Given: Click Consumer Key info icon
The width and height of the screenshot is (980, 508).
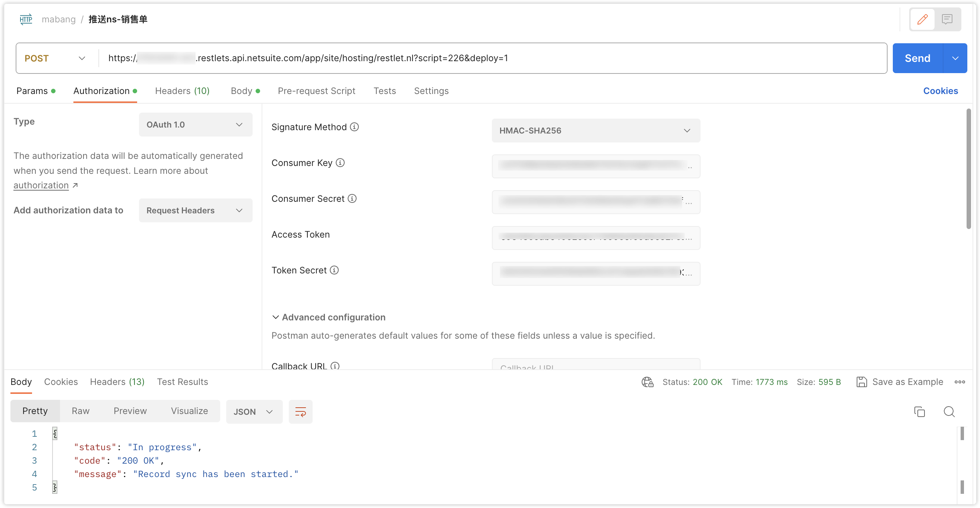Looking at the screenshot, I should point(340,163).
